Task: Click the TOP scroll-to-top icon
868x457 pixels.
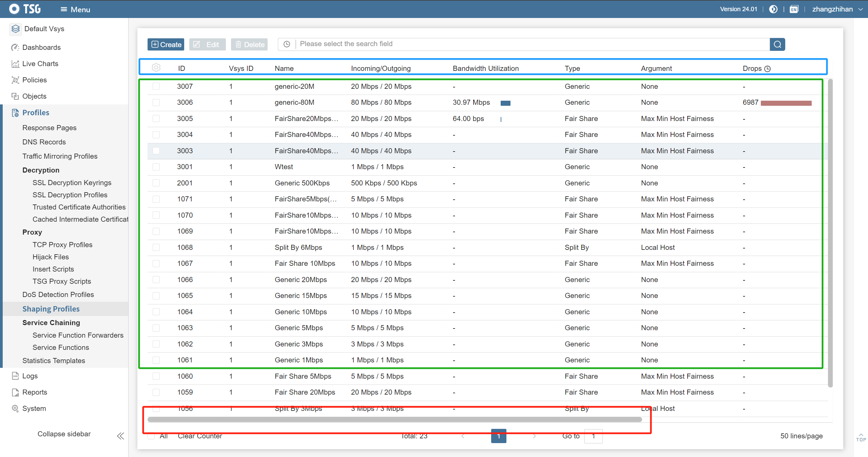Action: [861, 437]
